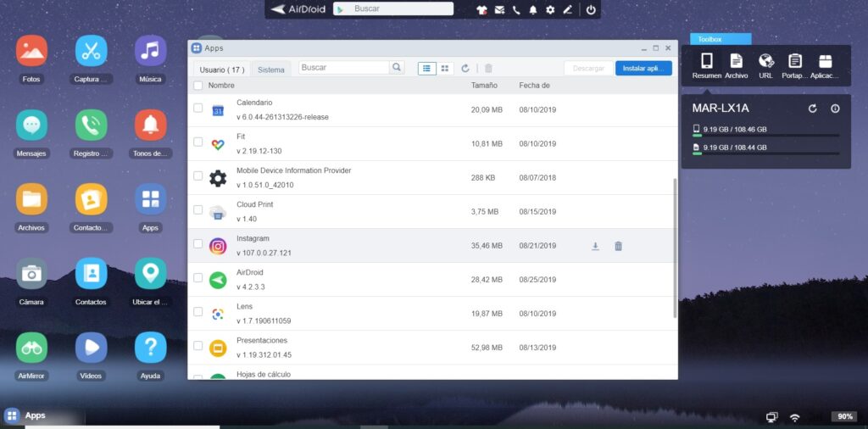Open Aplicación tool in the Toolbox

(x=825, y=66)
